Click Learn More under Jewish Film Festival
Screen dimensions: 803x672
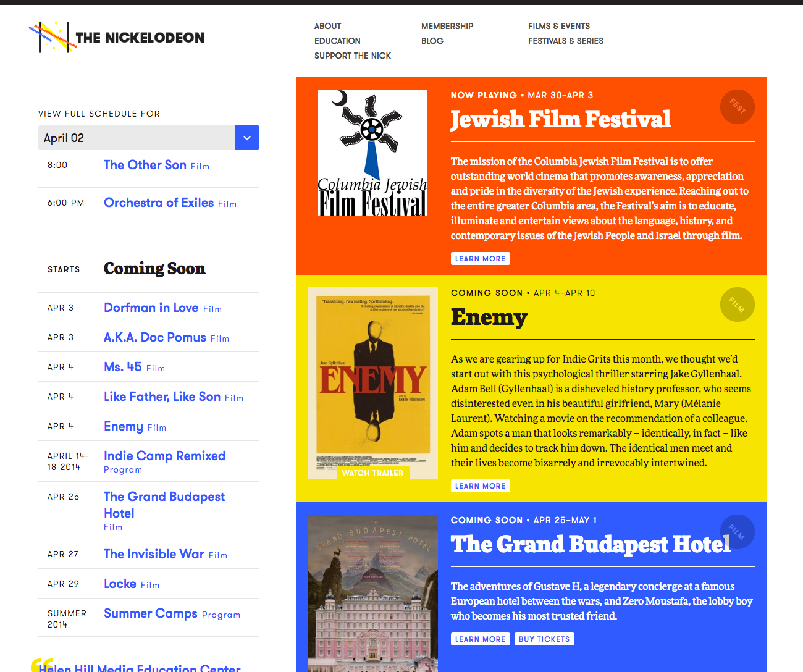(x=480, y=259)
